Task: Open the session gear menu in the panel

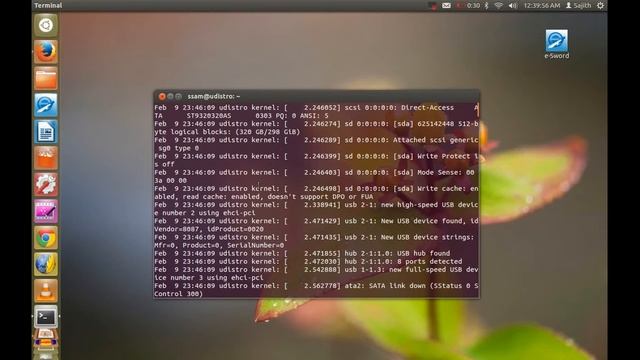Action: coord(600,5)
